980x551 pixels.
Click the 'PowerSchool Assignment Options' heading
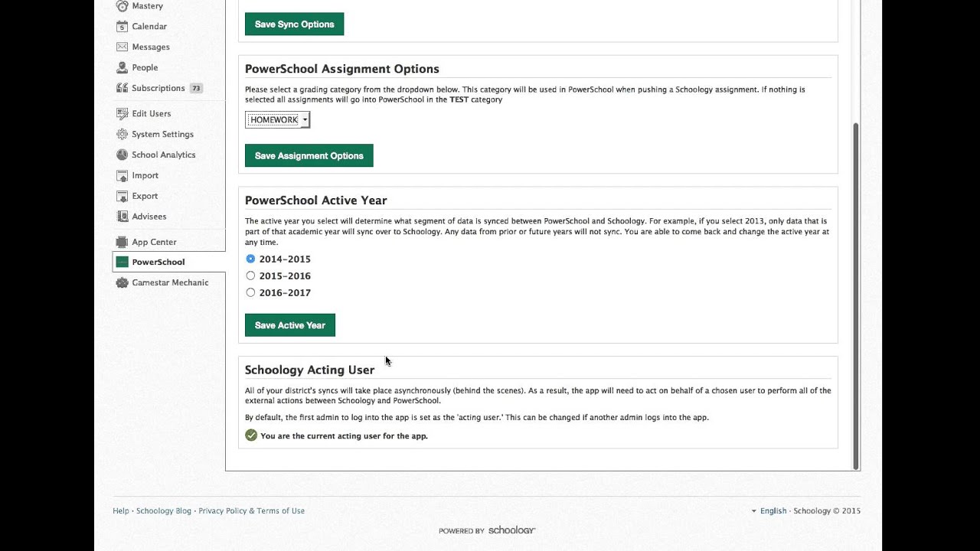click(x=341, y=69)
